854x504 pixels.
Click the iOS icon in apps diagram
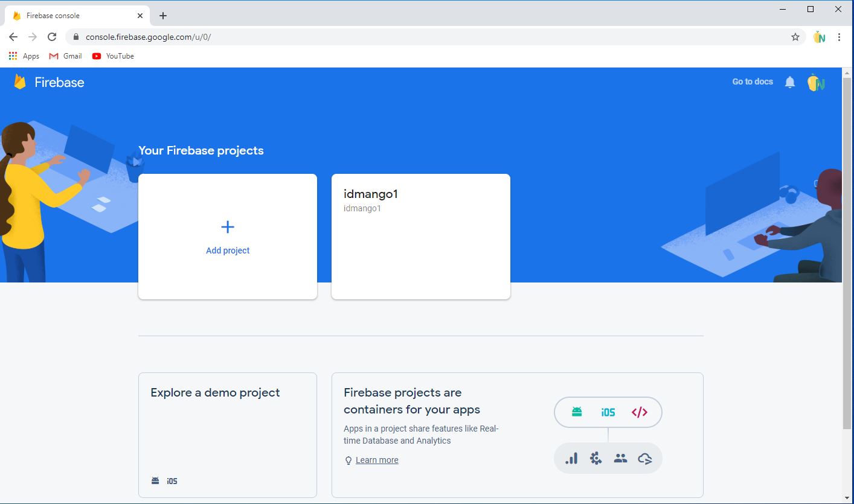608,412
